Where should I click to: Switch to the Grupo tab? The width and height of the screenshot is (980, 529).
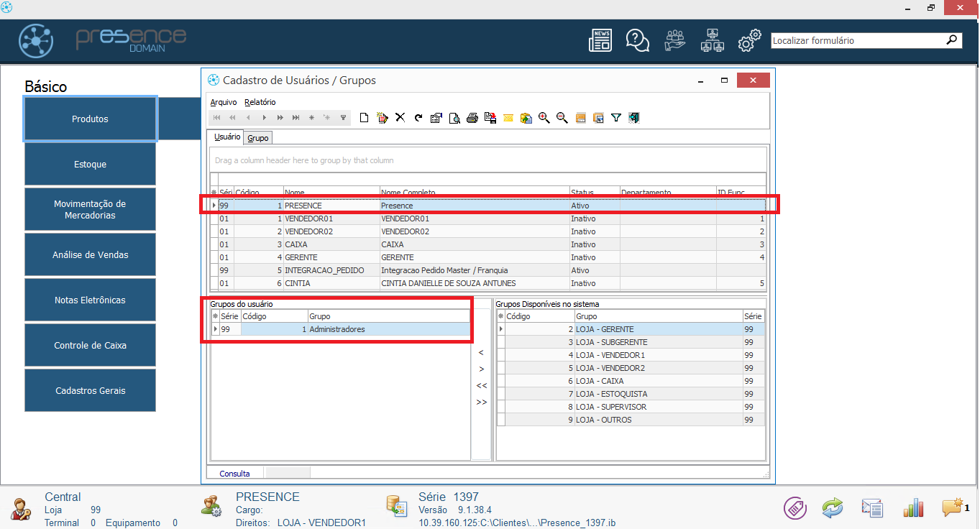coord(258,137)
